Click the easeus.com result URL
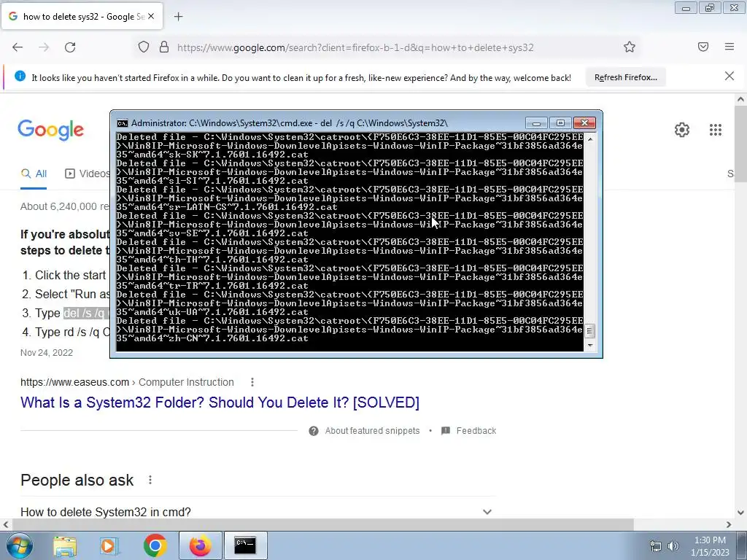The image size is (747, 560). (x=127, y=382)
